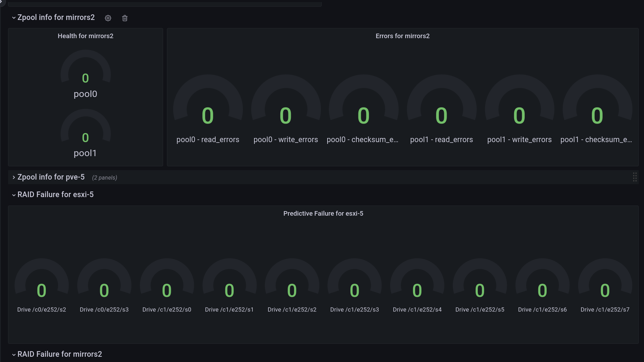Open the Health for mirrors2 panel title
Image resolution: width=644 pixels, height=362 pixels.
85,36
